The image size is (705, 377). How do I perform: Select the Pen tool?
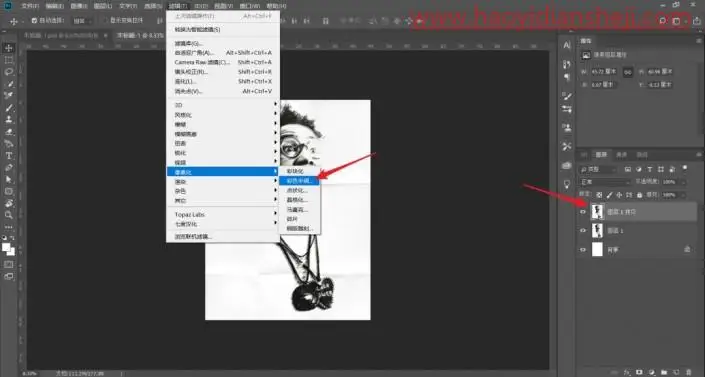[x=9, y=167]
